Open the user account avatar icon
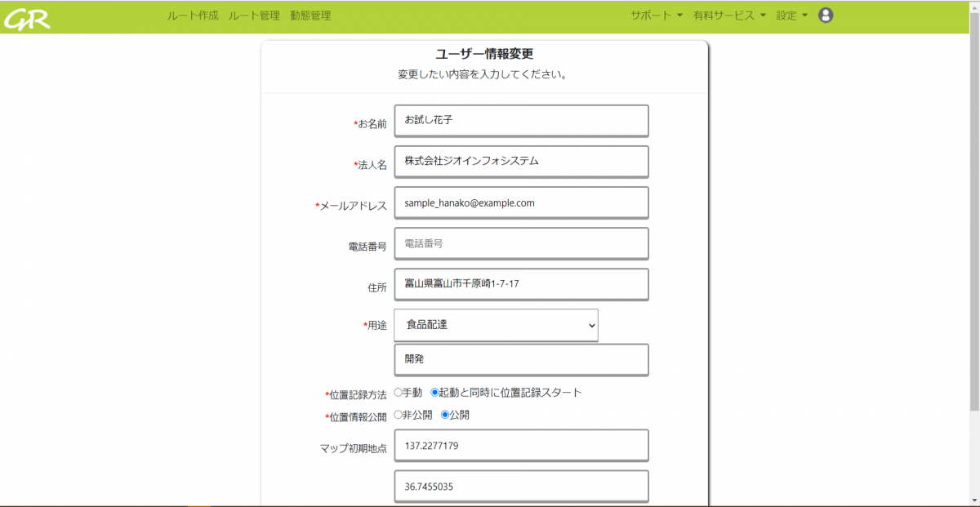The height and width of the screenshot is (507, 980). tap(826, 16)
